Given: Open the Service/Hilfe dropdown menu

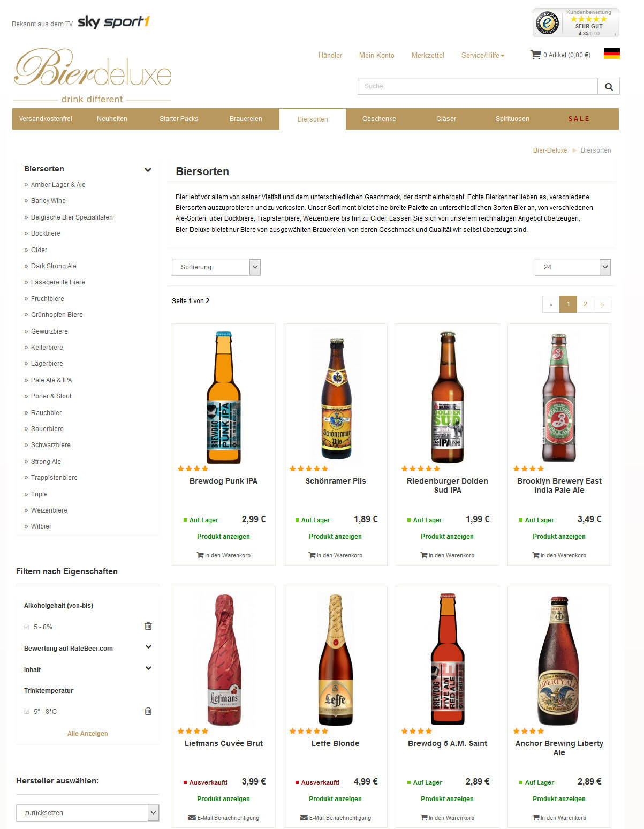Looking at the screenshot, I should [x=483, y=55].
